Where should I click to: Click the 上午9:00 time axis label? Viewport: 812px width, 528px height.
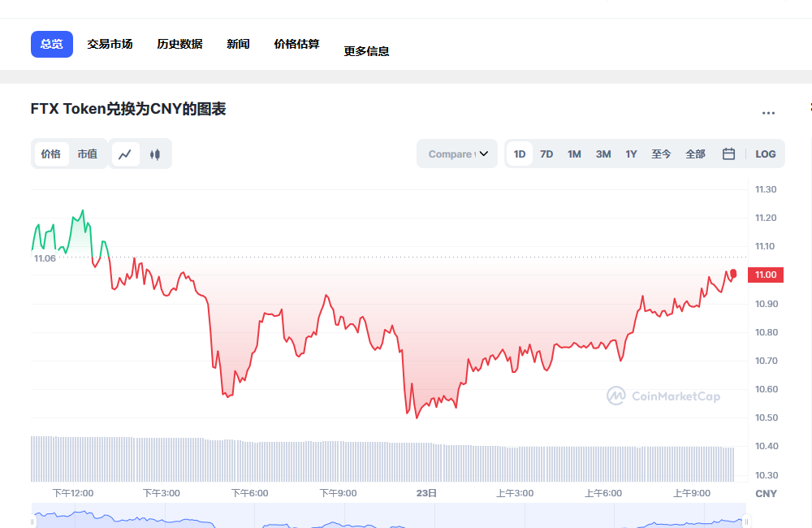click(692, 493)
